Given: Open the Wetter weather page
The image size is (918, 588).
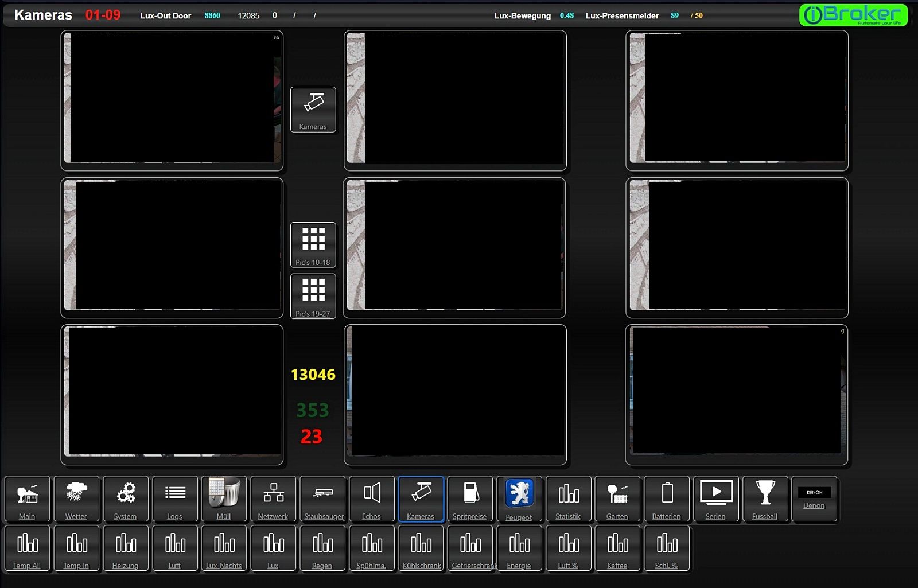Looking at the screenshot, I should 76,499.
